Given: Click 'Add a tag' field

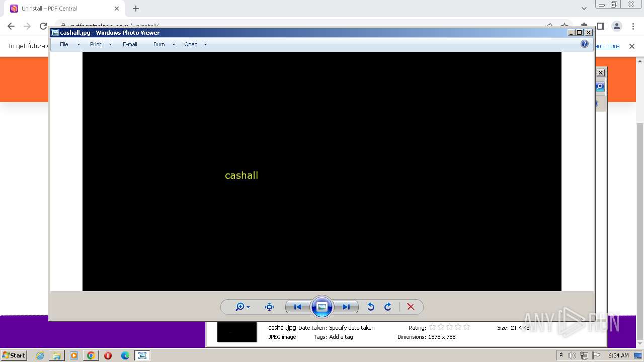Looking at the screenshot, I should pos(341,337).
